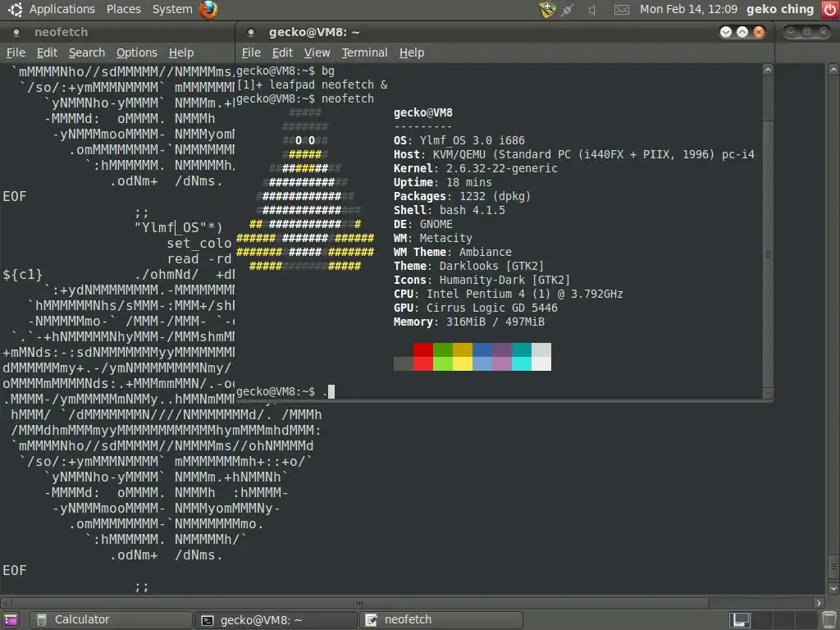Click the window menu dot of the terminal titlebar
This screenshot has height=630, width=840.
click(251, 32)
